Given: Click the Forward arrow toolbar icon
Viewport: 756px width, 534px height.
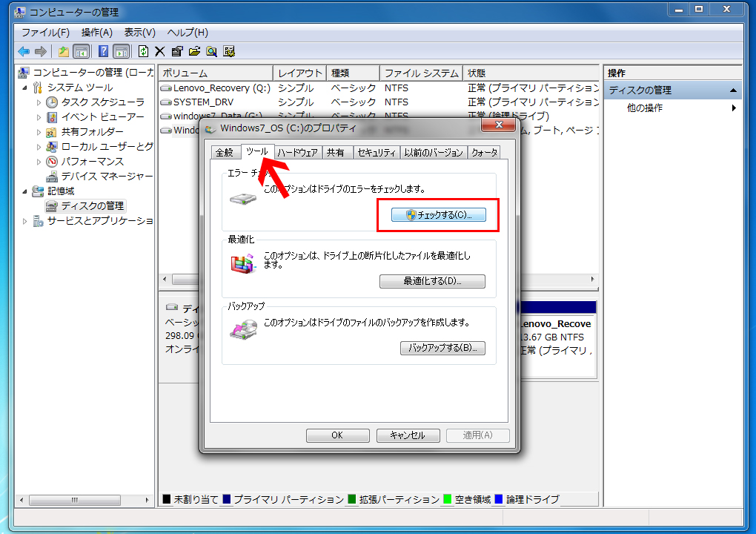Looking at the screenshot, I should [x=41, y=51].
